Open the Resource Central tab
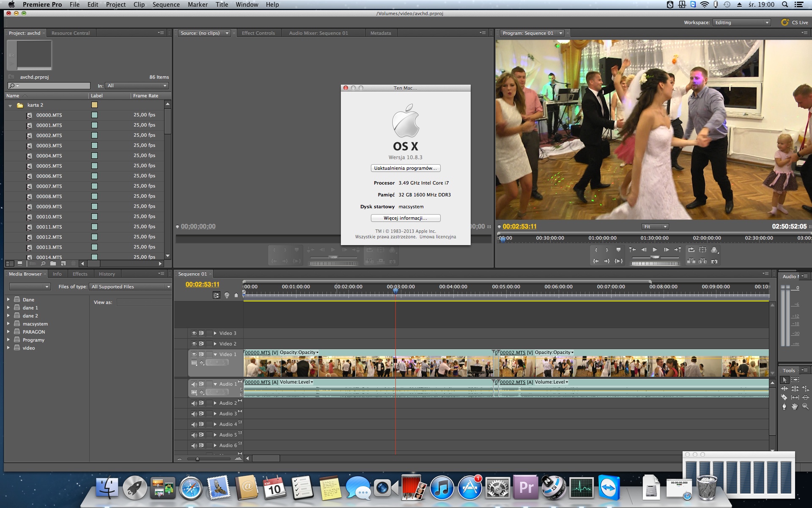Viewport: 812px width, 508px height. [71, 33]
